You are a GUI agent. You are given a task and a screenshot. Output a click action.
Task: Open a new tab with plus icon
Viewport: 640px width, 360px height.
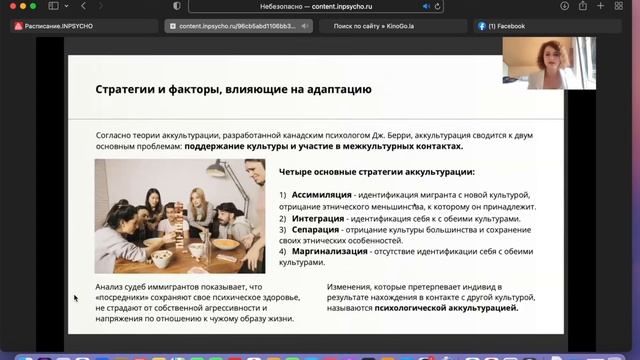click(600, 6)
